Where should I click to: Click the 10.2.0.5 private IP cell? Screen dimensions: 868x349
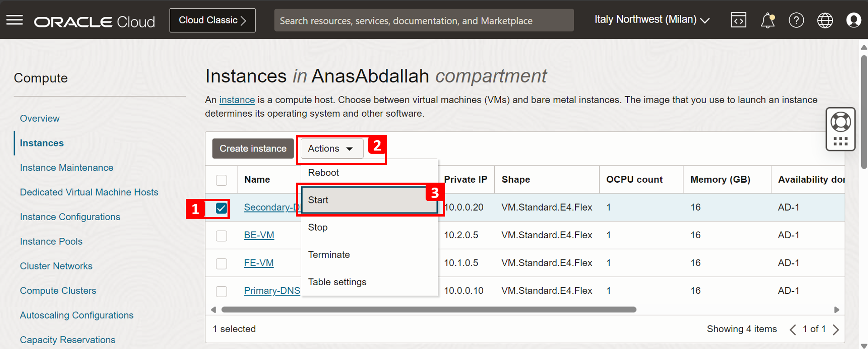pyautogui.click(x=461, y=235)
